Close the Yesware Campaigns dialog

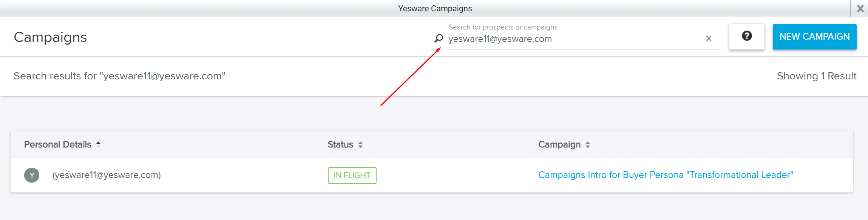[x=860, y=8]
